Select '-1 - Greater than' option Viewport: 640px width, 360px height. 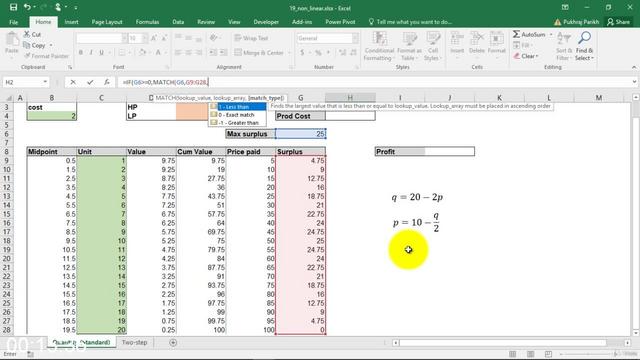coord(238,122)
